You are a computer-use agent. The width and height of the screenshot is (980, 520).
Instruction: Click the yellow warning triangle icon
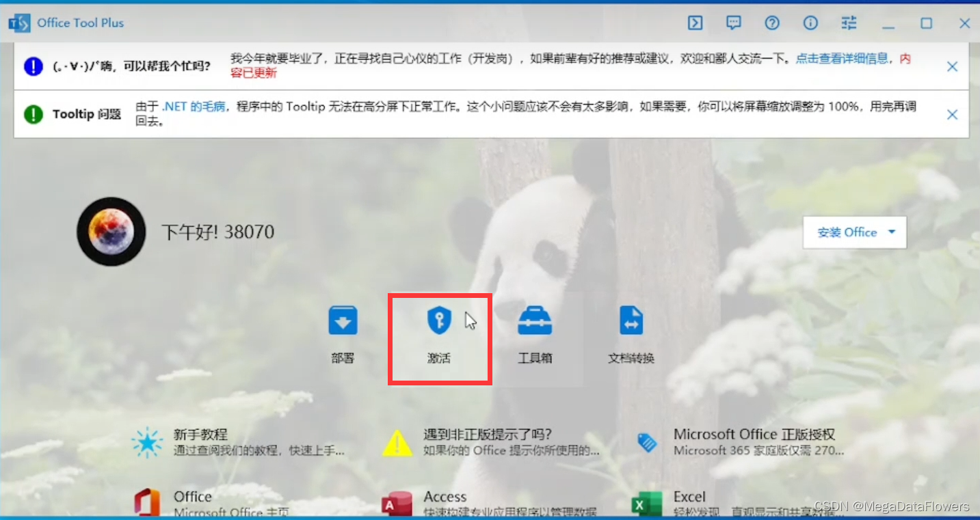point(397,443)
